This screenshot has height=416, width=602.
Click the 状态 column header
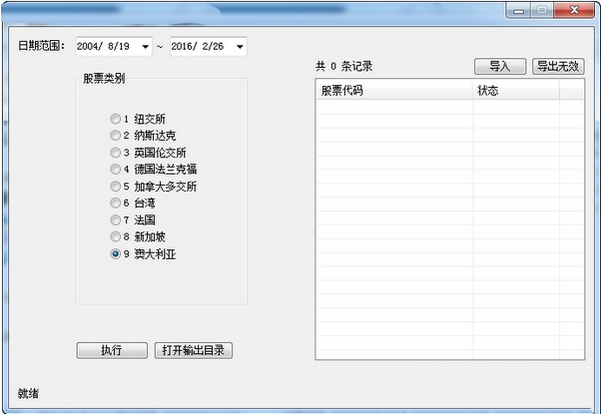(x=515, y=91)
